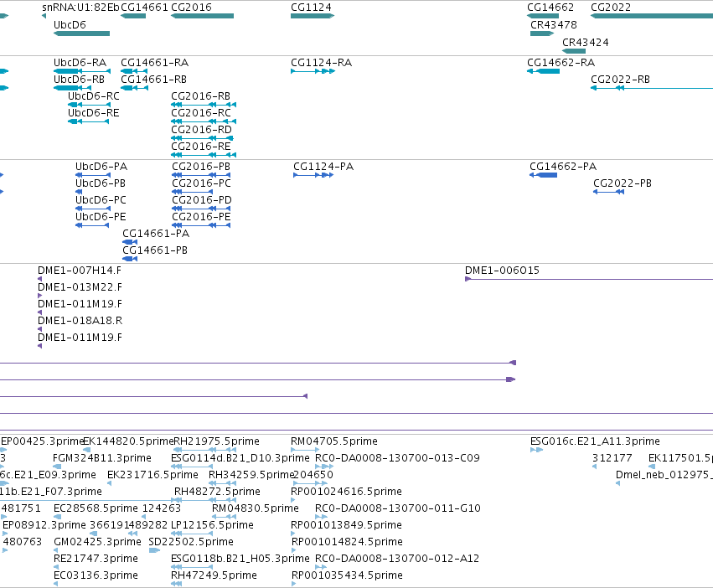Image resolution: width=713 pixels, height=588 pixels.
Task: Select the GM02425.3prime EST label
Action: click(x=97, y=542)
